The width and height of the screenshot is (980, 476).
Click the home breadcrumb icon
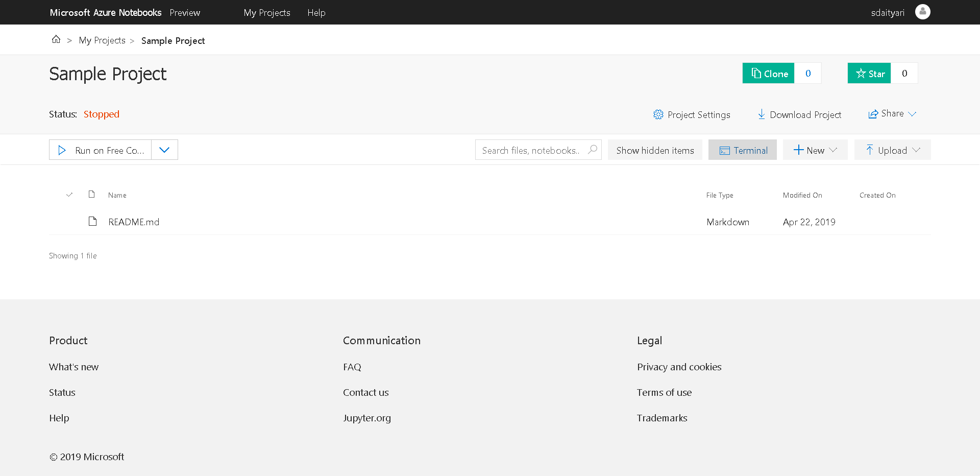(56, 39)
